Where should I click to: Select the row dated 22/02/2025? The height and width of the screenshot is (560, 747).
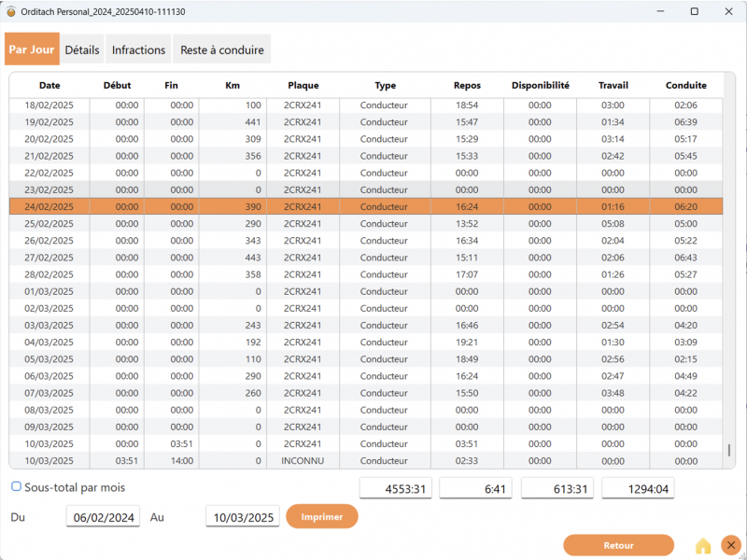click(x=366, y=173)
